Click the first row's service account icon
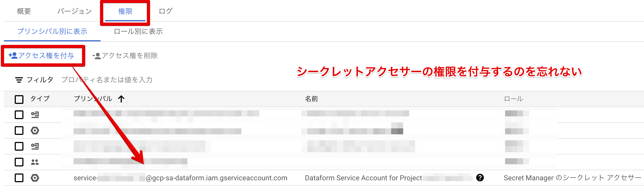The height and width of the screenshot is (186, 644). coord(35,115)
